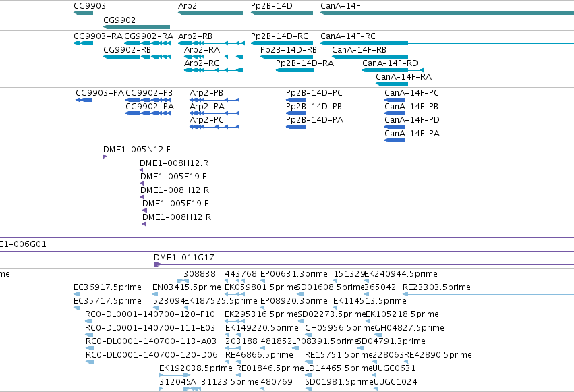Open the EP00631.3prime EST label
The height and width of the screenshot is (392, 574).
point(294,274)
